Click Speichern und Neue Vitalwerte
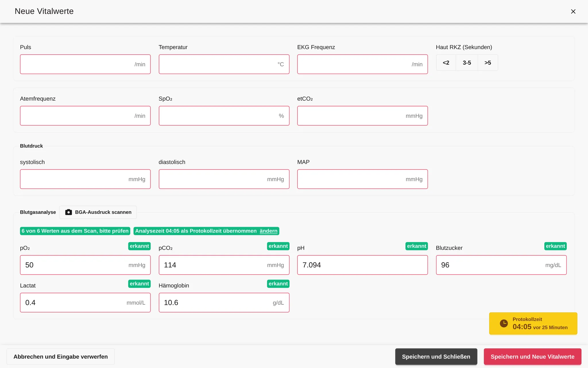Screen dimensions: 588x368 pos(533,357)
